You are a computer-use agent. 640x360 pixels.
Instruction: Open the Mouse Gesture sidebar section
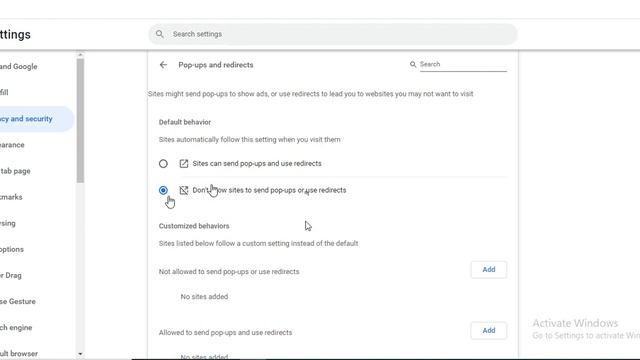click(x=18, y=302)
